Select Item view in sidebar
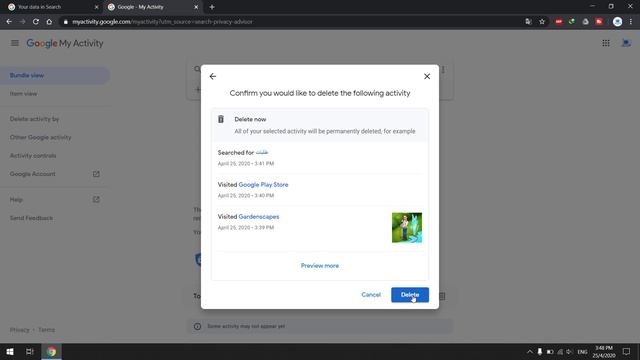The image size is (640, 360). point(23,94)
